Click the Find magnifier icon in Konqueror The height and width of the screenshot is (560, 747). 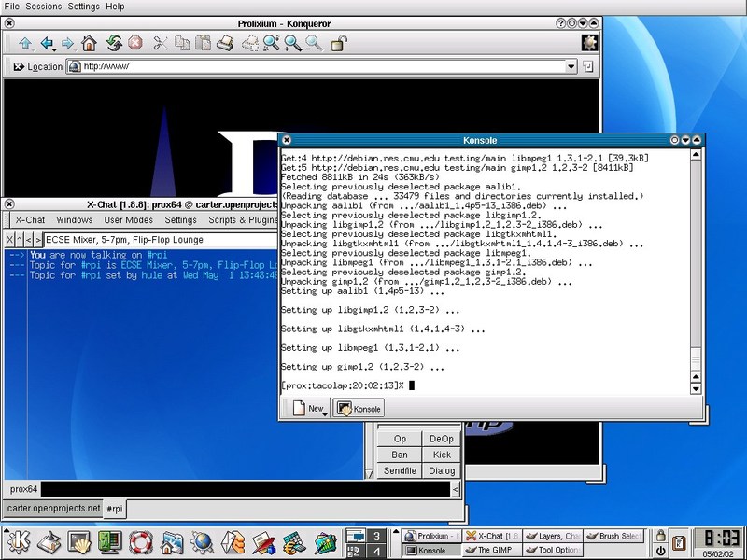[271, 43]
